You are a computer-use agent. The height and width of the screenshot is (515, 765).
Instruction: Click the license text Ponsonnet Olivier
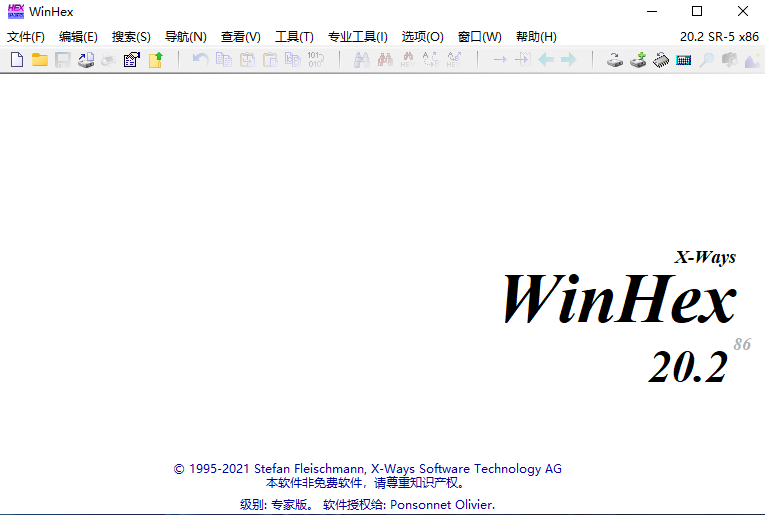click(443, 504)
